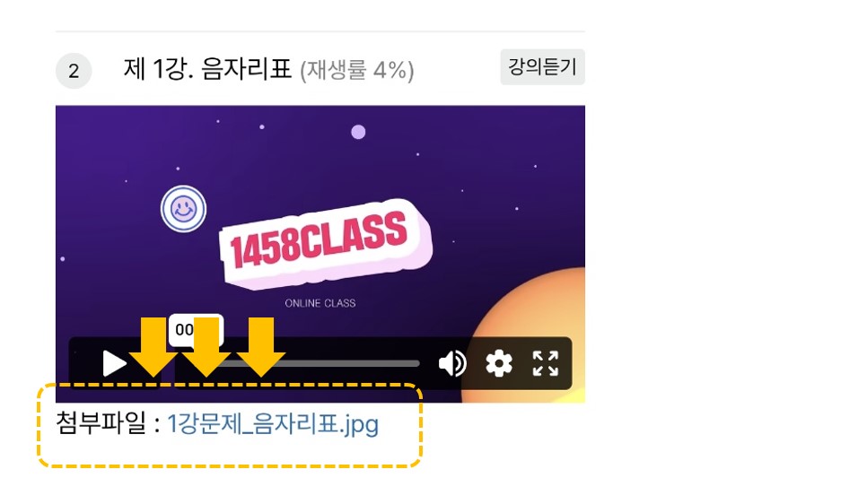Click the '00' time tooltip bubble
Screen dimensions: 858x504
point(196,330)
